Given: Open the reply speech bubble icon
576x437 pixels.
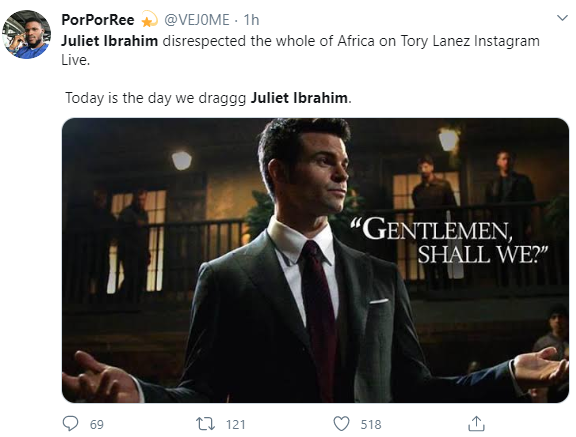Looking at the screenshot, I should [70, 423].
